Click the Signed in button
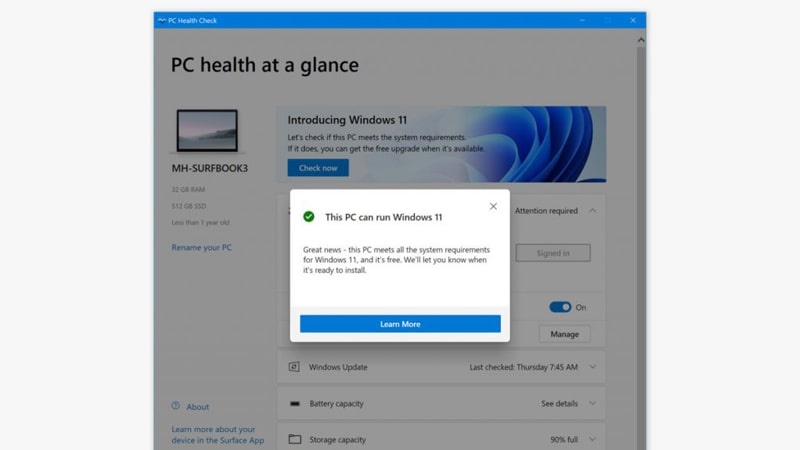 pos(553,253)
